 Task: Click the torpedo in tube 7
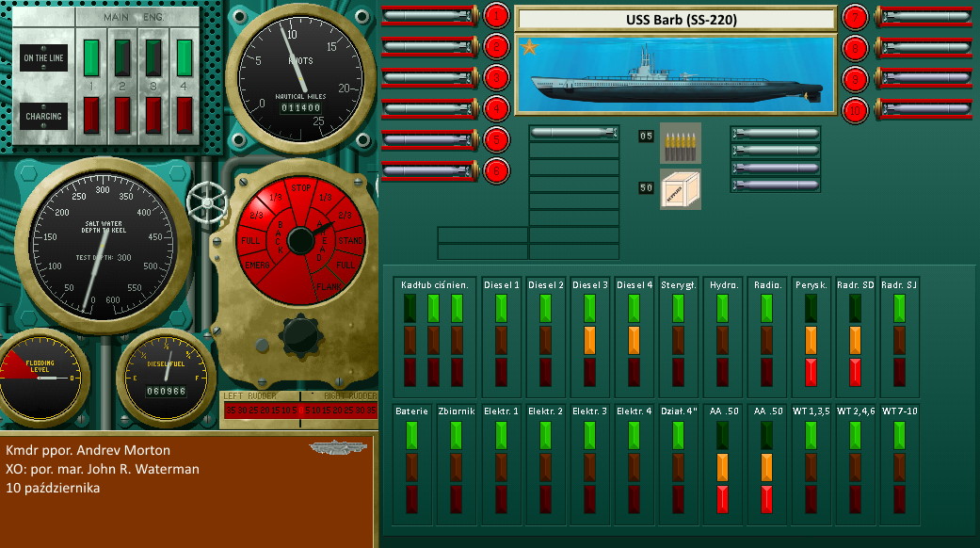(923, 16)
